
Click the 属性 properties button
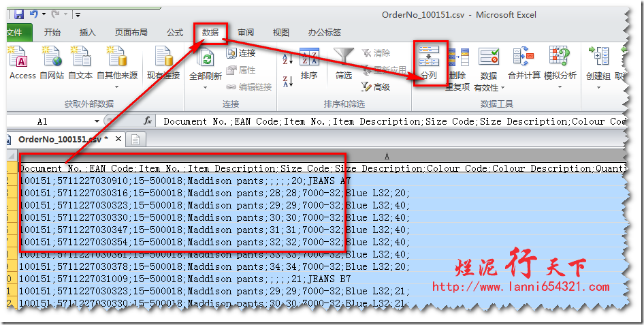click(x=241, y=70)
